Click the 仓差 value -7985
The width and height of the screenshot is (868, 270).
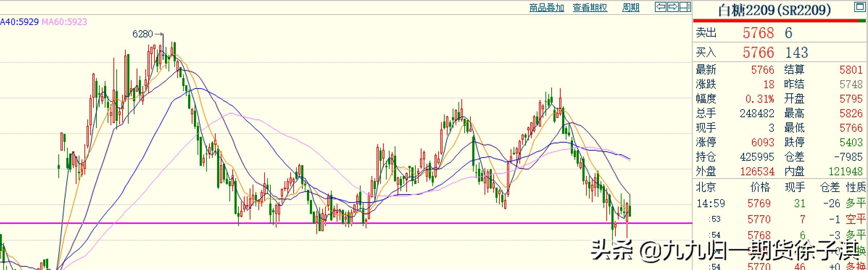[848, 157]
